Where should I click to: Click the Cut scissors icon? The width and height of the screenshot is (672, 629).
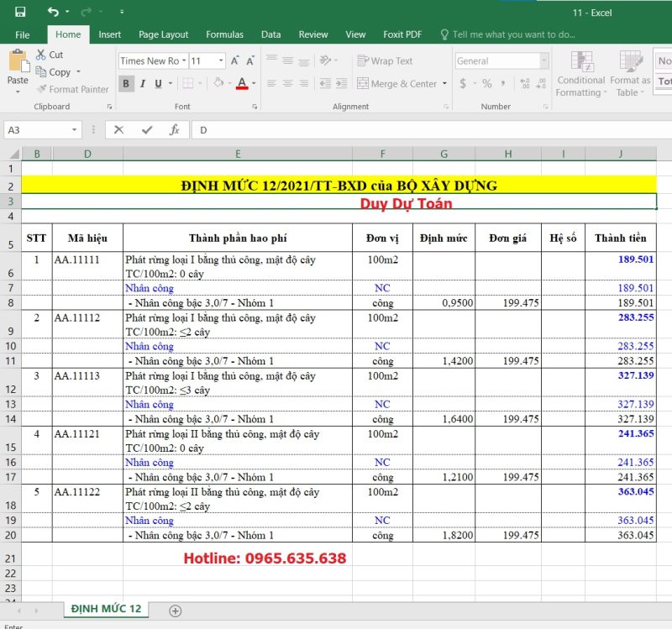coord(41,55)
